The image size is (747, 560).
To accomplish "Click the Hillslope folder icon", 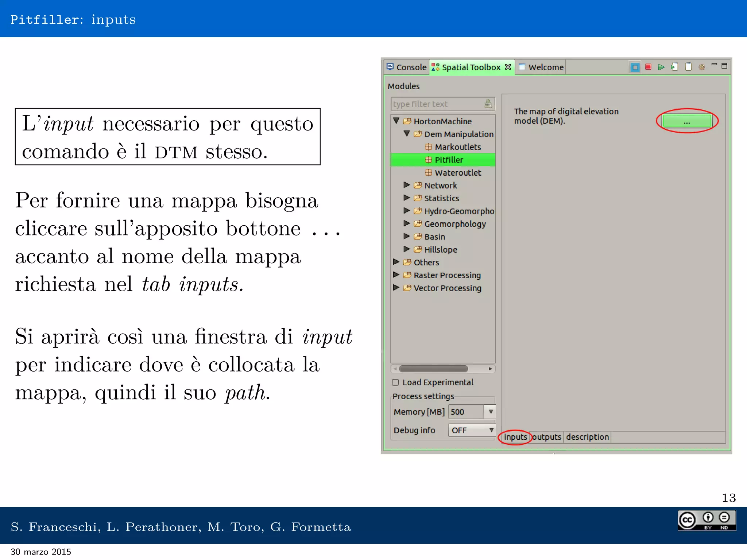I will 418,249.
